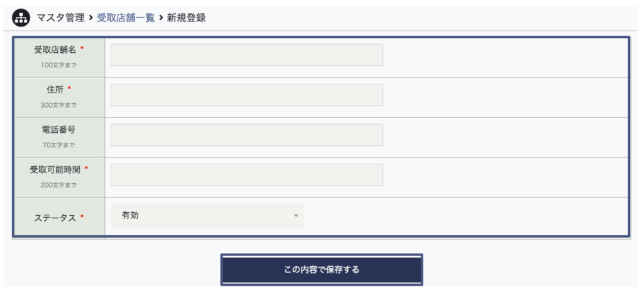The height and width of the screenshot is (292, 644).
Task: Click into the 住所 input field
Action: [x=247, y=95]
